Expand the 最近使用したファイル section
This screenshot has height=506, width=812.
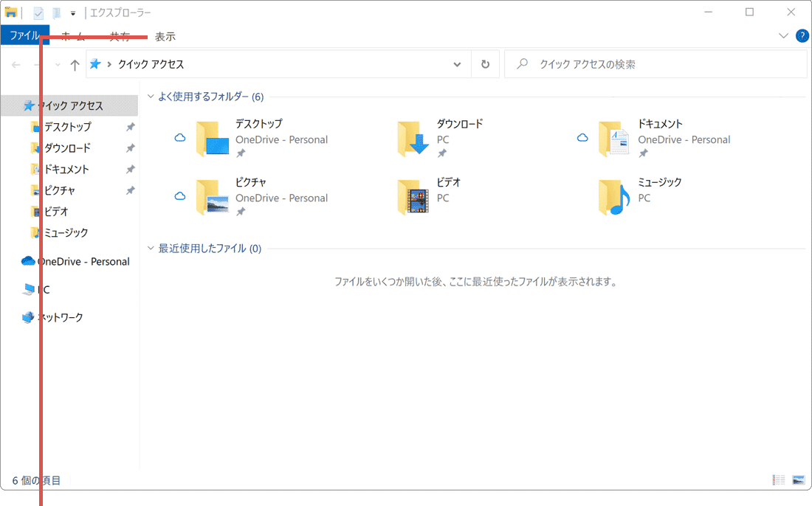point(152,249)
